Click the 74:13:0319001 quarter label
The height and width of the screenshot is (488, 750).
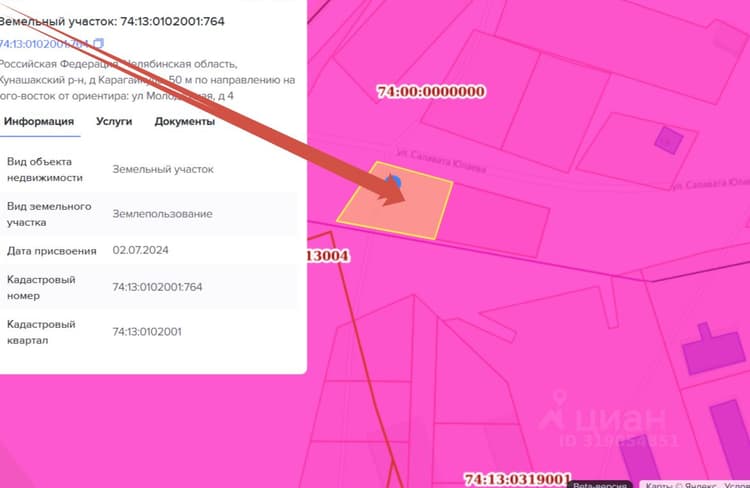coord(518,479)
